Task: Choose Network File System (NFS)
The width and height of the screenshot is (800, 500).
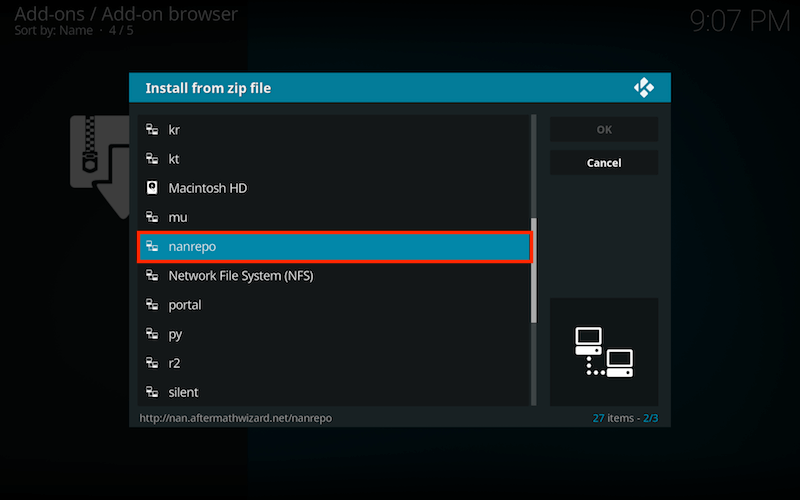Action: click(x=335, y=276)
